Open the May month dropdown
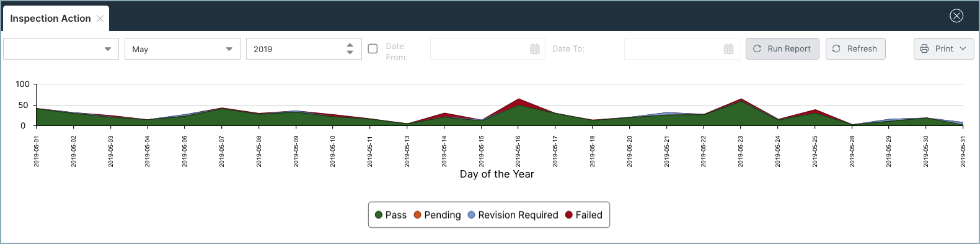 click(x=182, y=49)
